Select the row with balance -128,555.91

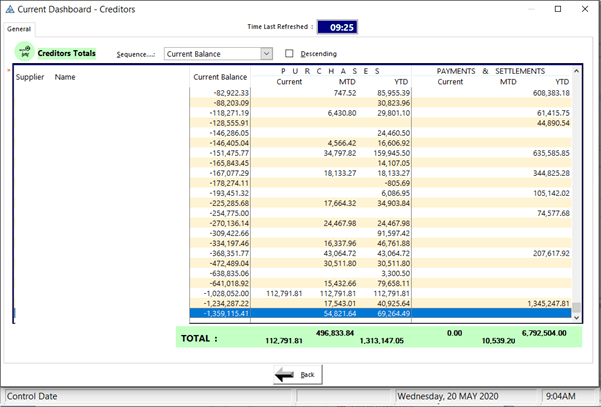pyautogui.click(x=380, y=123)
